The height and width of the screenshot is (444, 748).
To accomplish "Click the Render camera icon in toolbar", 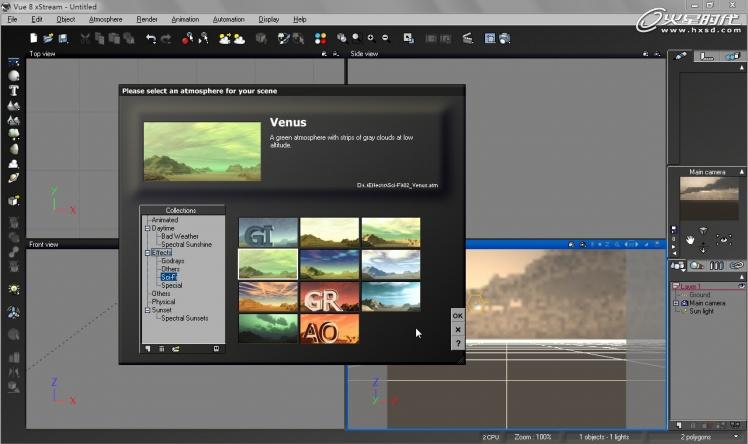I will 505,38.
